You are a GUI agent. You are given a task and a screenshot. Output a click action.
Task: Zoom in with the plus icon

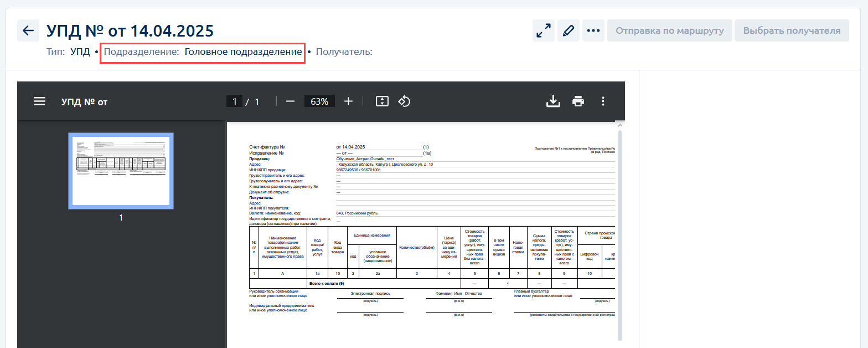click(x=348, y=101)
